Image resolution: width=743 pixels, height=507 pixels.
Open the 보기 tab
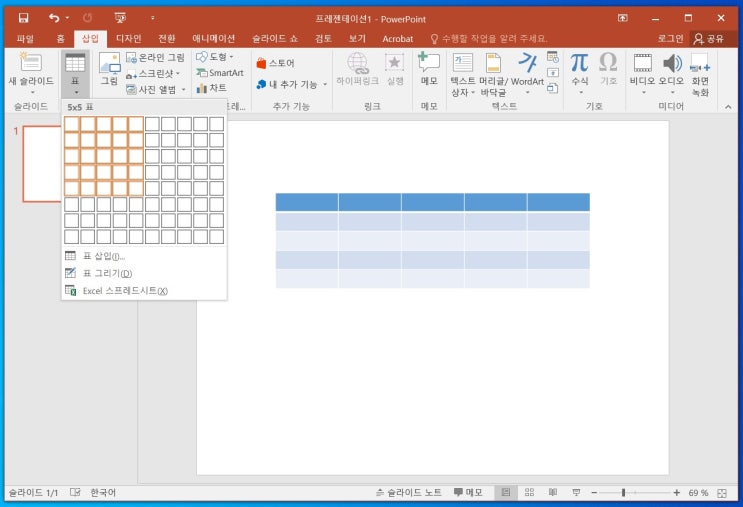[357, 39]
